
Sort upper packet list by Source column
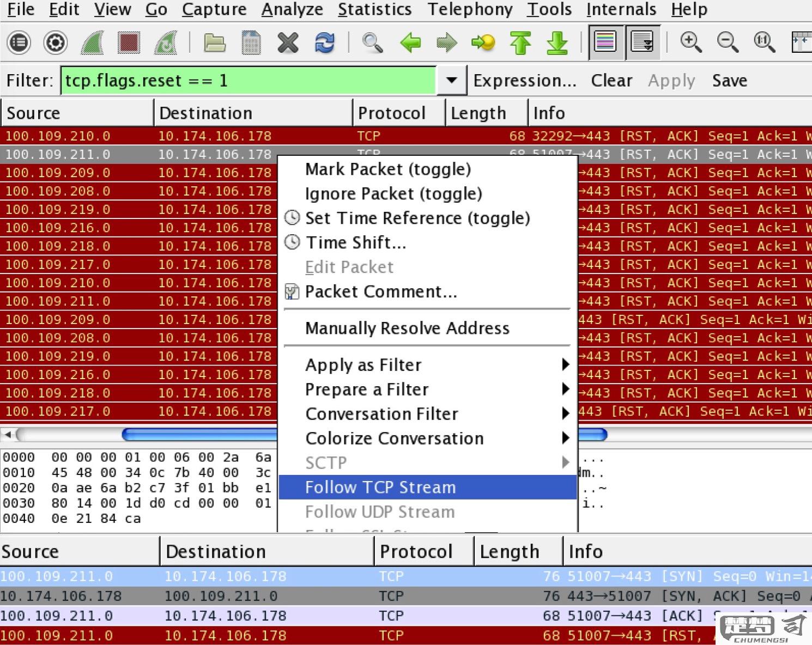pyautogui.click(x=77, y=113)
